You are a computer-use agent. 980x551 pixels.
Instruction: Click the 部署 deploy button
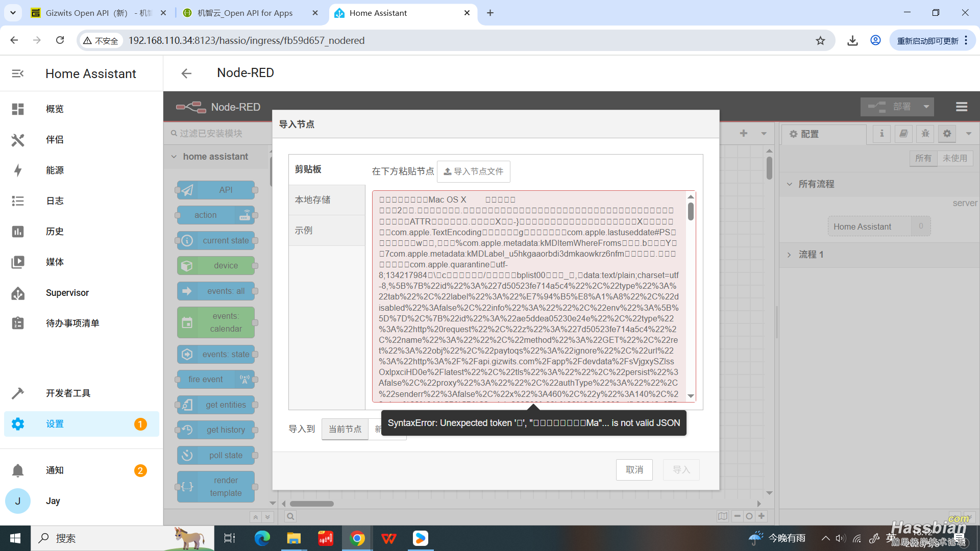point(890,107)
